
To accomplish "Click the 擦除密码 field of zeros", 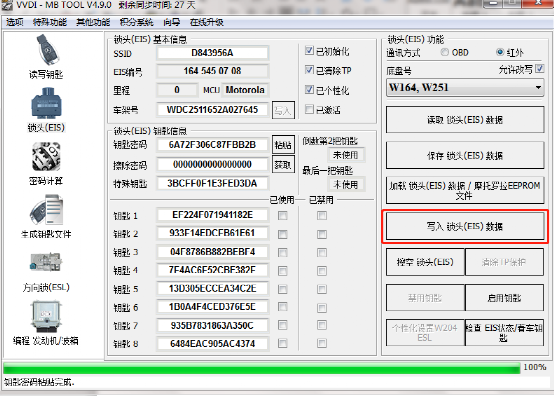I will 212,164.
